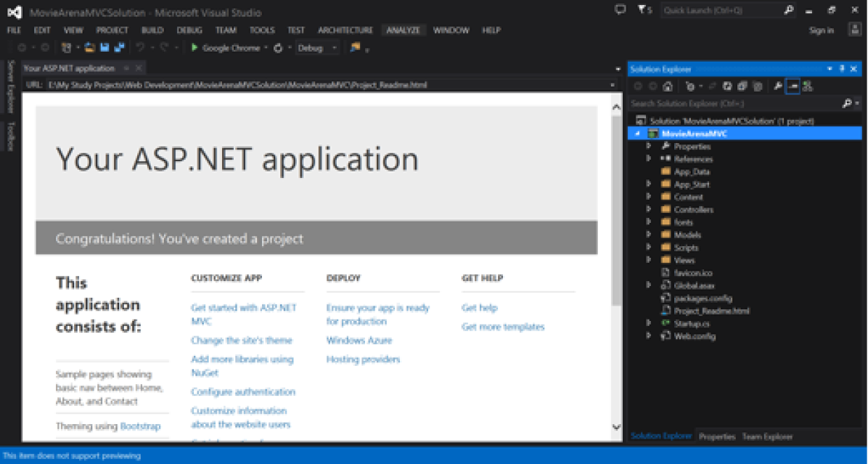The image size is (868, 464).
Task: Open Properties with the wrench icon
Action: (778, 86)
